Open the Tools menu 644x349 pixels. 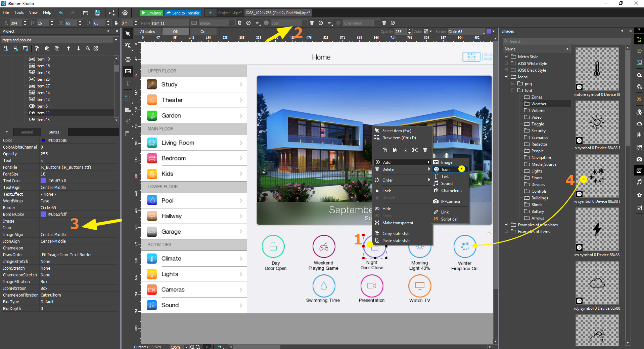(19, 12)
